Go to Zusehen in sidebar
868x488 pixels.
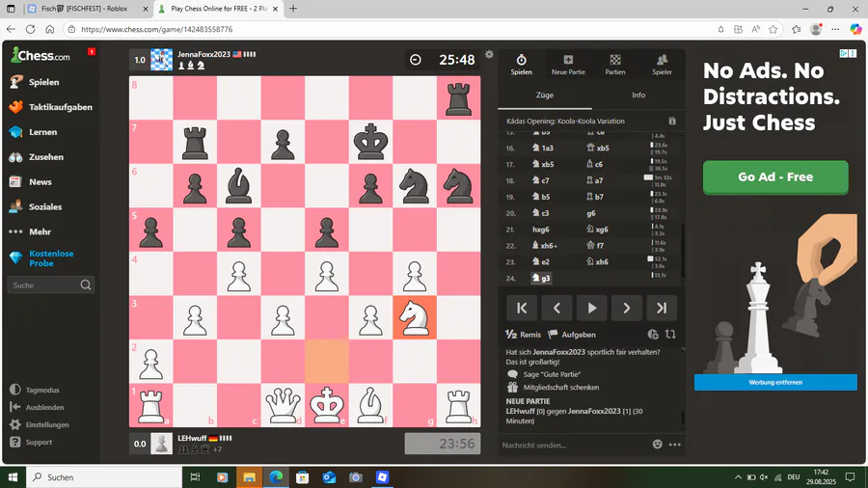(37, 156)
